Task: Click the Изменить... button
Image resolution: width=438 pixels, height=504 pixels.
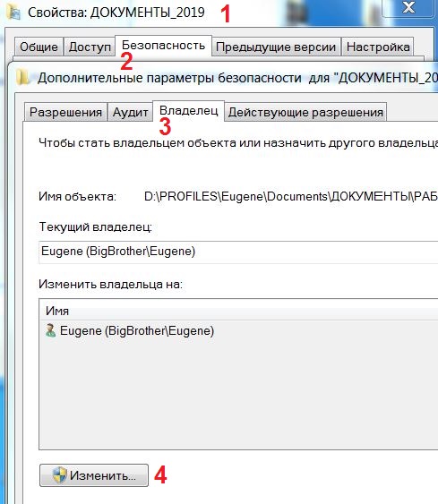Action: (x=94, y=475)
